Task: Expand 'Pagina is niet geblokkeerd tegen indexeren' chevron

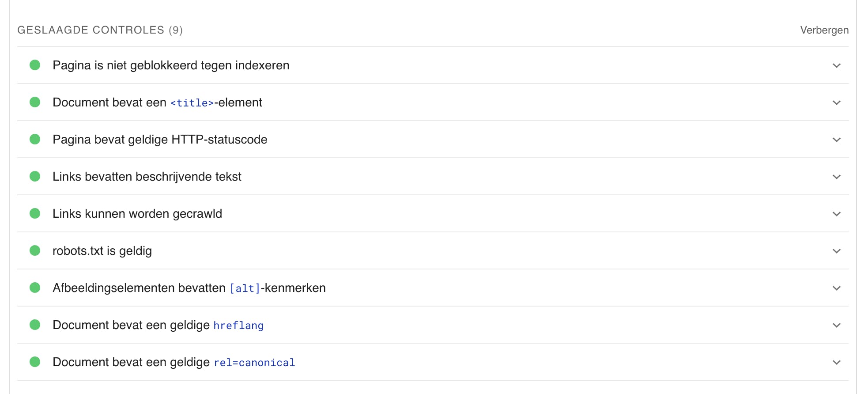Action: tap(836, 66)
